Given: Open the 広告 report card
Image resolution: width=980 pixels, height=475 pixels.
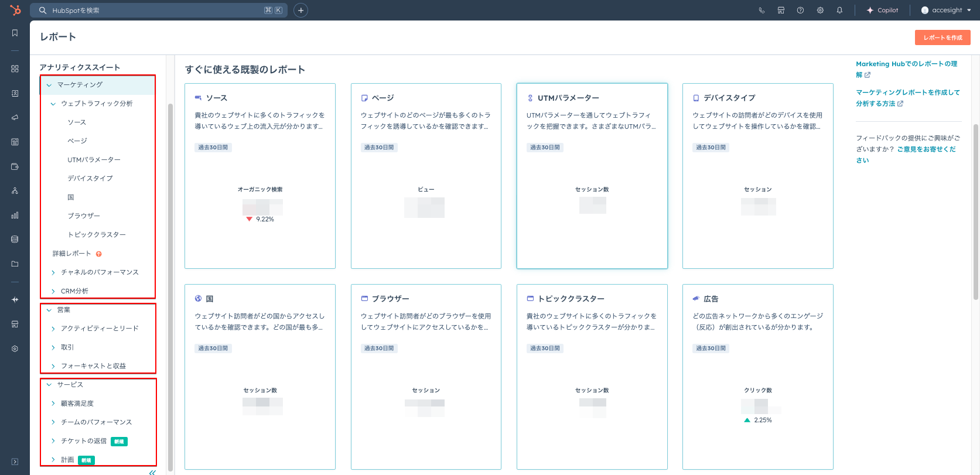Looking at the screenshot, I should click(758, 377).
